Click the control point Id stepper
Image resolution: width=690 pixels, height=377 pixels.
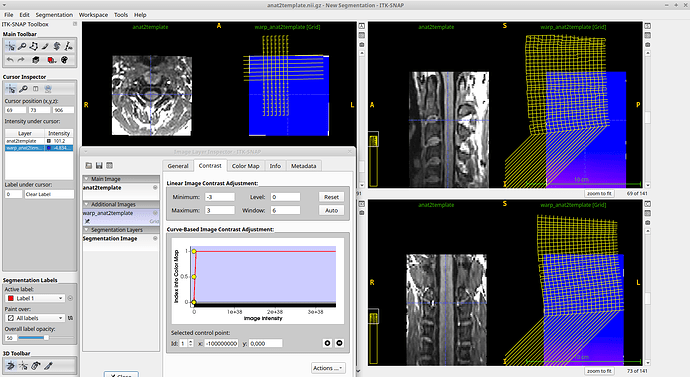point(191,343)
